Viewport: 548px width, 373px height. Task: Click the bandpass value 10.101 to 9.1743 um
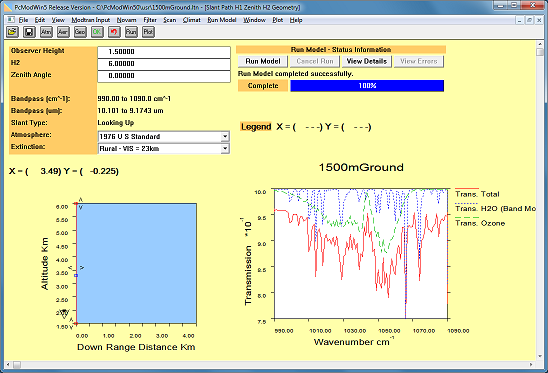pos(130,110)
